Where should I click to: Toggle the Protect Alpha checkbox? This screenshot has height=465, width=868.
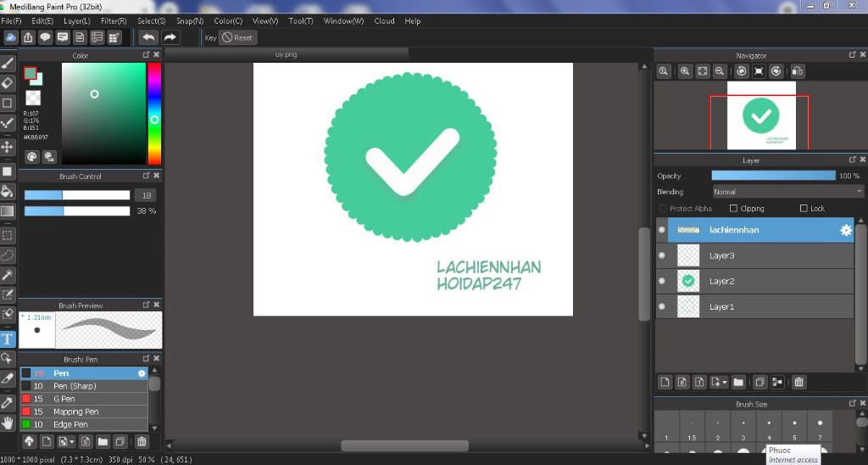[663, 209]
